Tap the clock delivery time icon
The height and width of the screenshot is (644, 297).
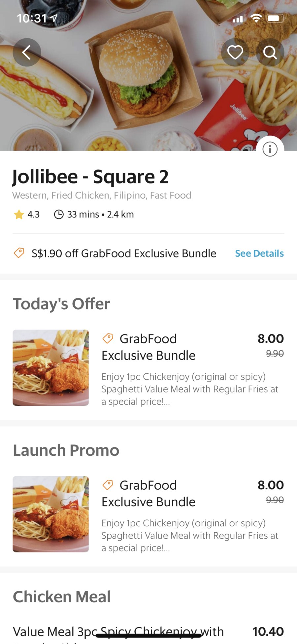[x=59, y=214]
